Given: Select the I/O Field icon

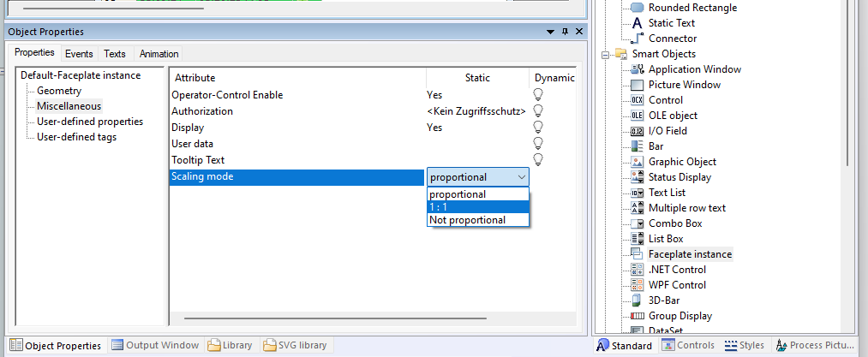Looking at the screenshot, I should (x=638, y=131).
